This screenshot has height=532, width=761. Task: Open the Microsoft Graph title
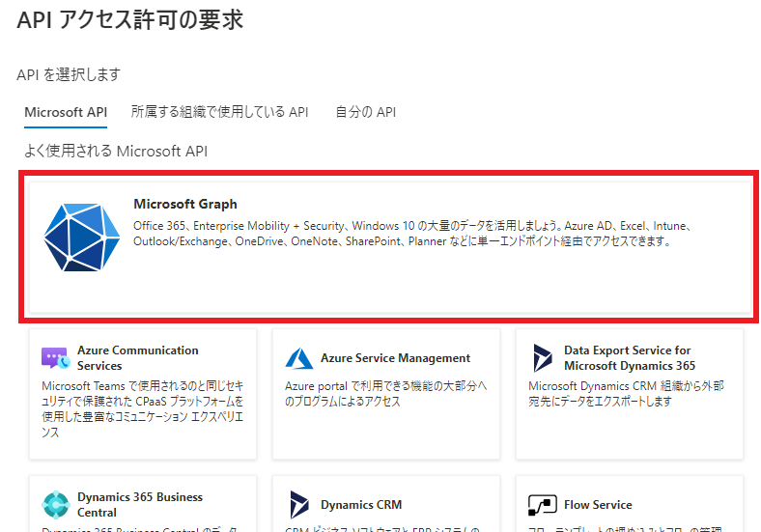coord(185,204)
